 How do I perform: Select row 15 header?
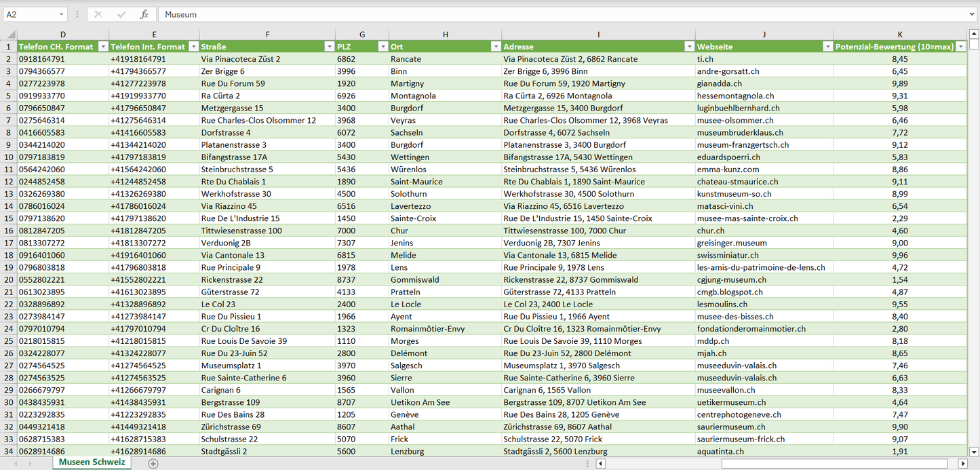point(9,218)
